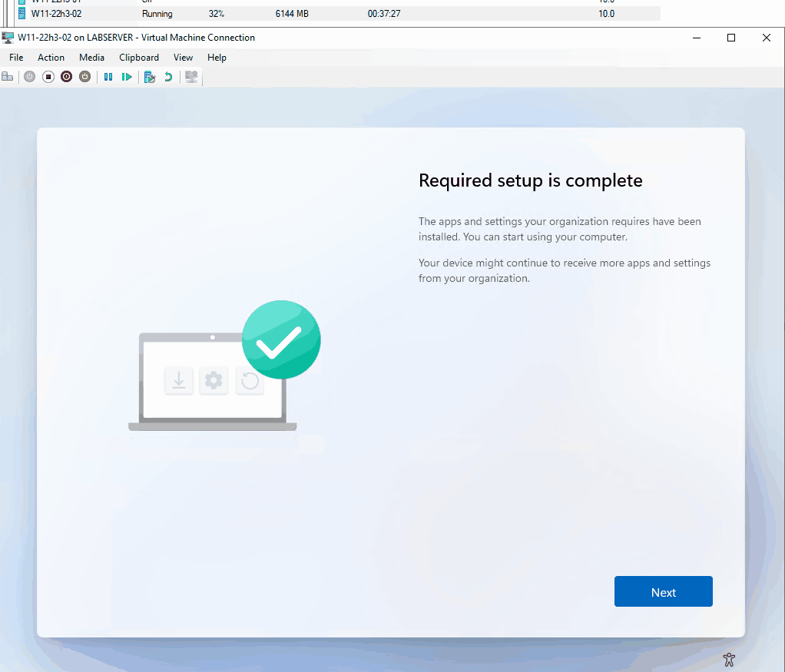Open the Clipboard menu

coord(139,58)
